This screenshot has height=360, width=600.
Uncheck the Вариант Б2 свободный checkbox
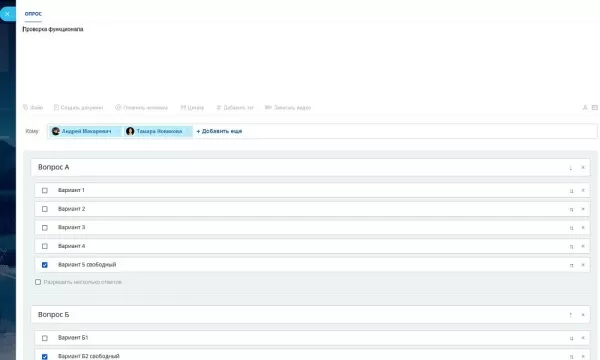[45, 357]
